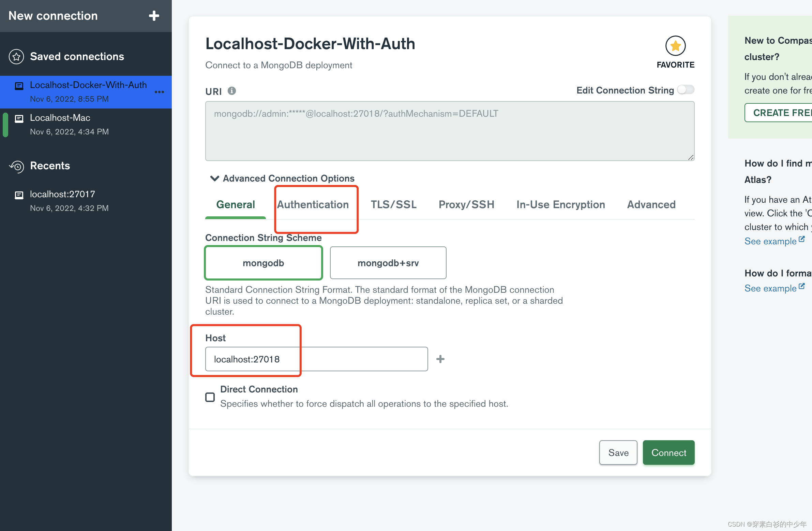Click the URI info icon
The width and height of the screenshot is (812, 531).
(232, 91)
